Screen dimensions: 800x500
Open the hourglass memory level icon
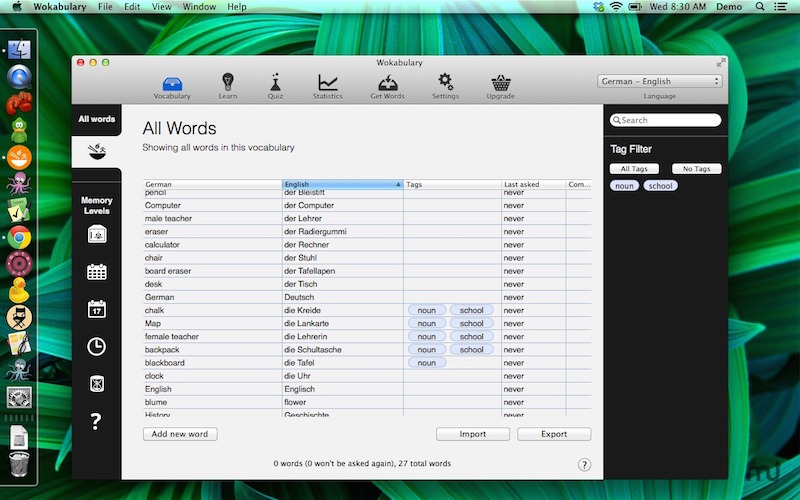(x=96, y=384)
